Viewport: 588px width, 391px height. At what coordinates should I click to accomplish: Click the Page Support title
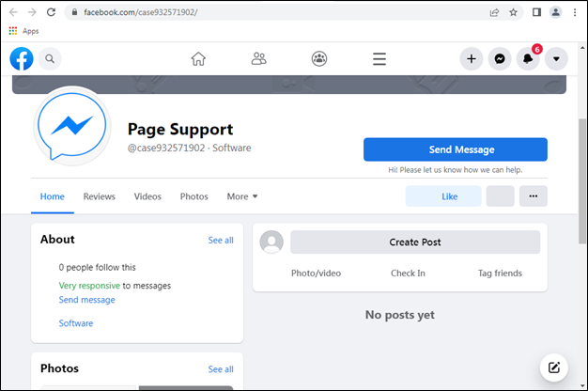coord(180,129)
